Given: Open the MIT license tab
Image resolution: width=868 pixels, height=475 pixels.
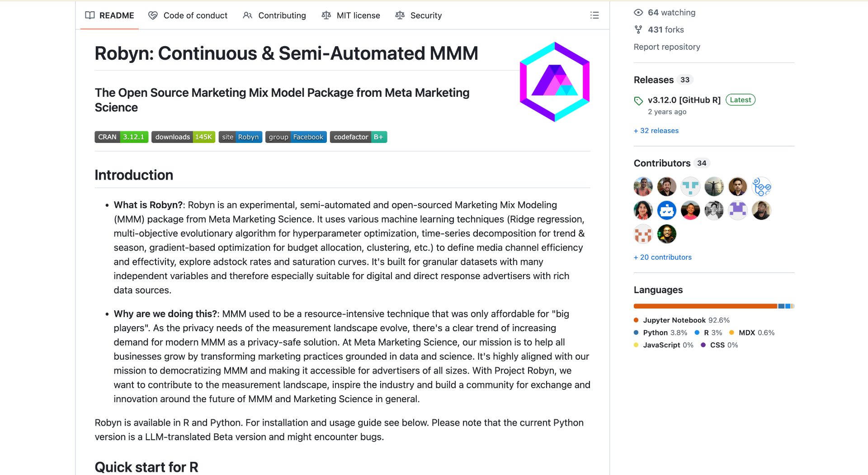Looking at the screenshot, I should pyautogui.click(x=351, y=15).
